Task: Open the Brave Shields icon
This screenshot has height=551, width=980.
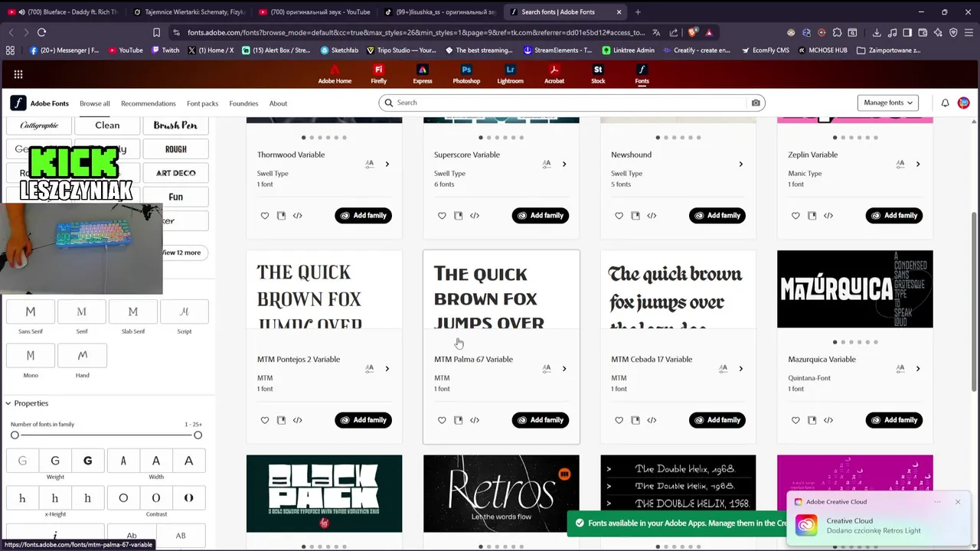Action: click(693, 32)
